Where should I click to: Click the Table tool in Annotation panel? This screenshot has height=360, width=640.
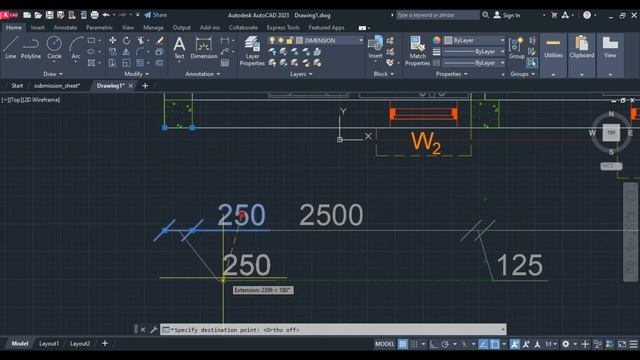point(225,63)
